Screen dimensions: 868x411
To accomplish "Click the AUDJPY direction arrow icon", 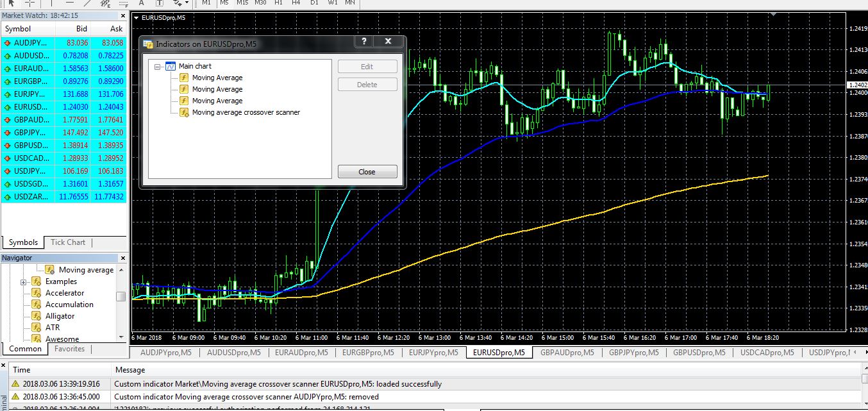I will (x=7, y=43).
